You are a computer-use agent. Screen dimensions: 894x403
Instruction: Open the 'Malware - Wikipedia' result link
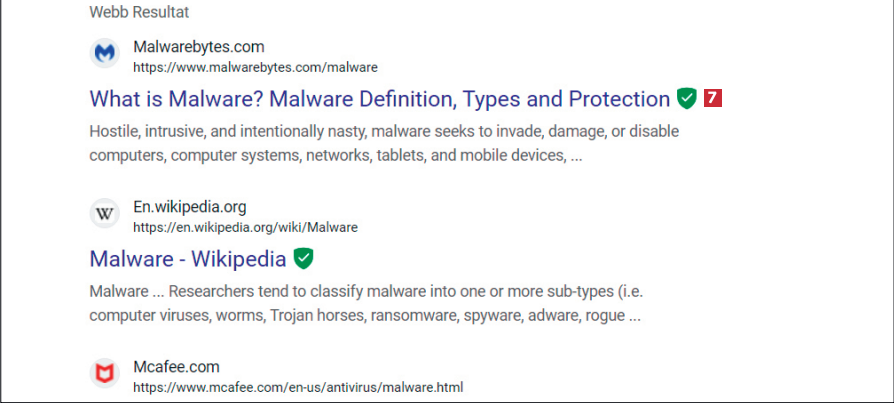[188, 259]
